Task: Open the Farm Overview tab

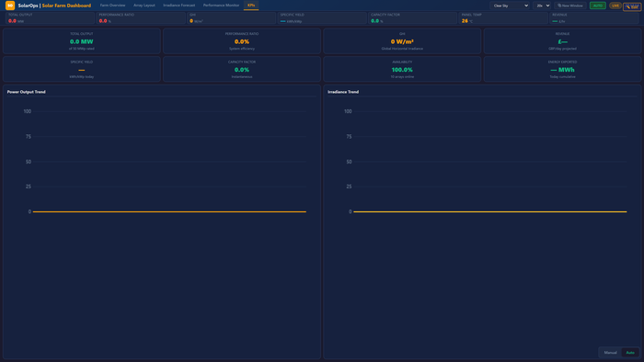Action: pyautogui.click(x=112, y=6)
